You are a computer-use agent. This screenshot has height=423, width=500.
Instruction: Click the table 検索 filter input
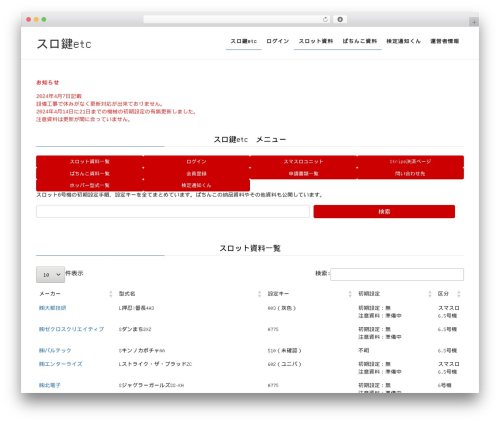tap(397, 274)
